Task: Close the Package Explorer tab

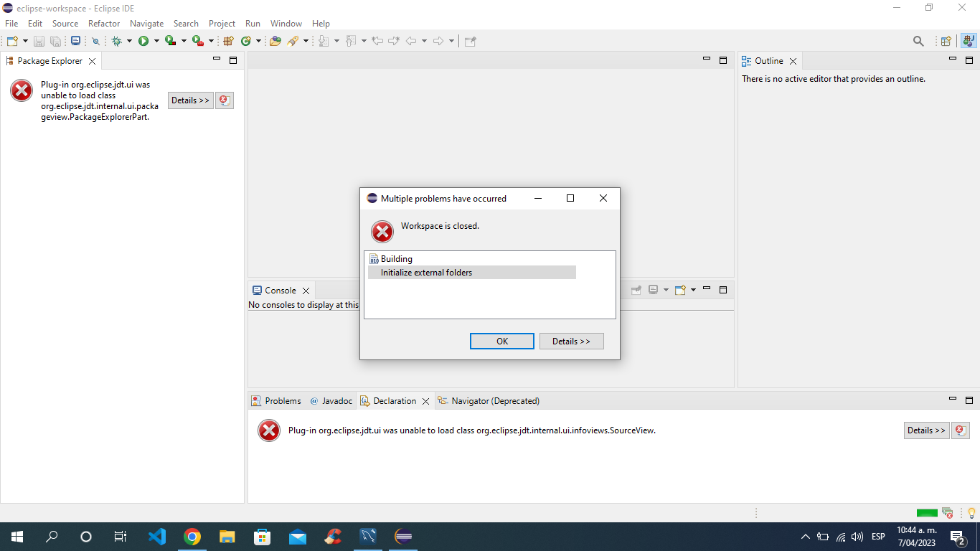Action: 92,61
